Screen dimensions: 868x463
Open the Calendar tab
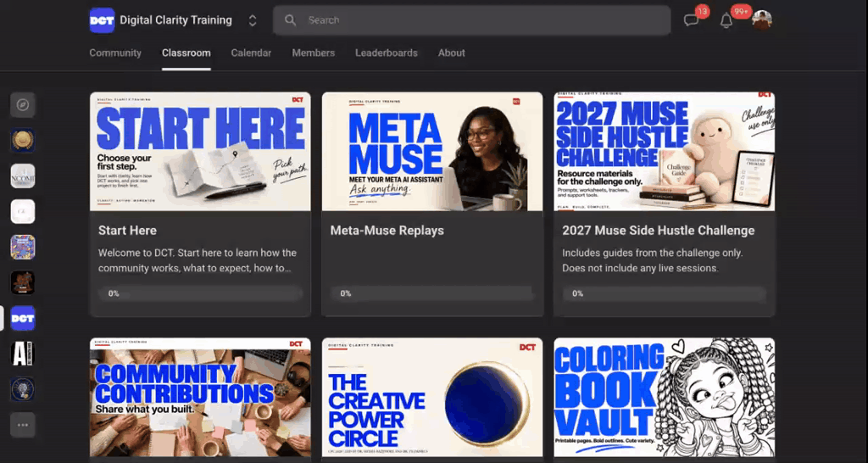pyautogui.click(x=251, y=53)
